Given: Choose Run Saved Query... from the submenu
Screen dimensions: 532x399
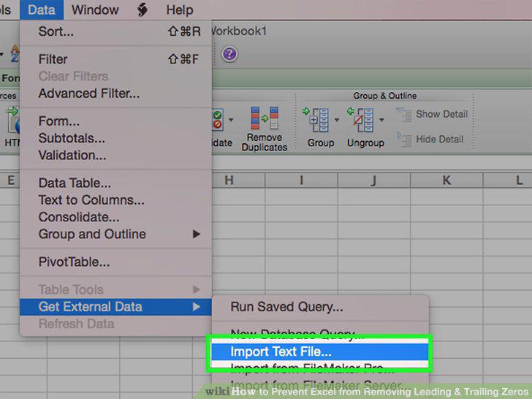Looking at the screenshot, I should (x=320, y=307).
